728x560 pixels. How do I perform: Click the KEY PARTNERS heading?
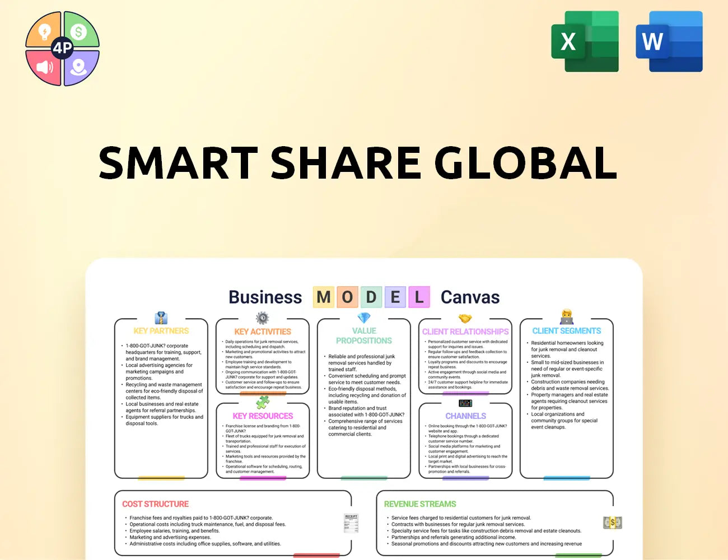[x=161, y=331]
